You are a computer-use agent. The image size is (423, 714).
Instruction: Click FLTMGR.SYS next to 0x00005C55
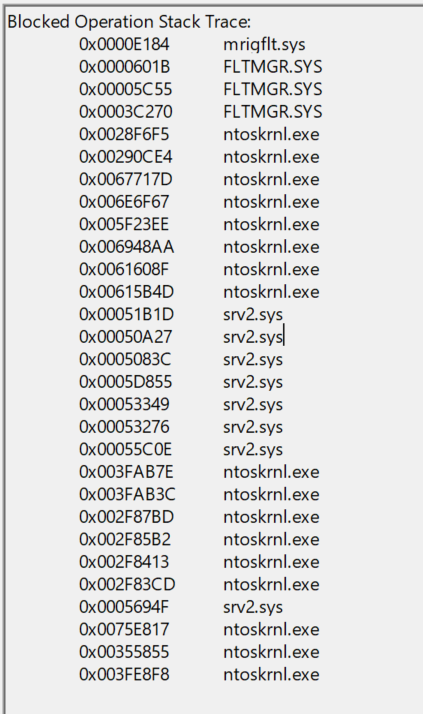273,89
